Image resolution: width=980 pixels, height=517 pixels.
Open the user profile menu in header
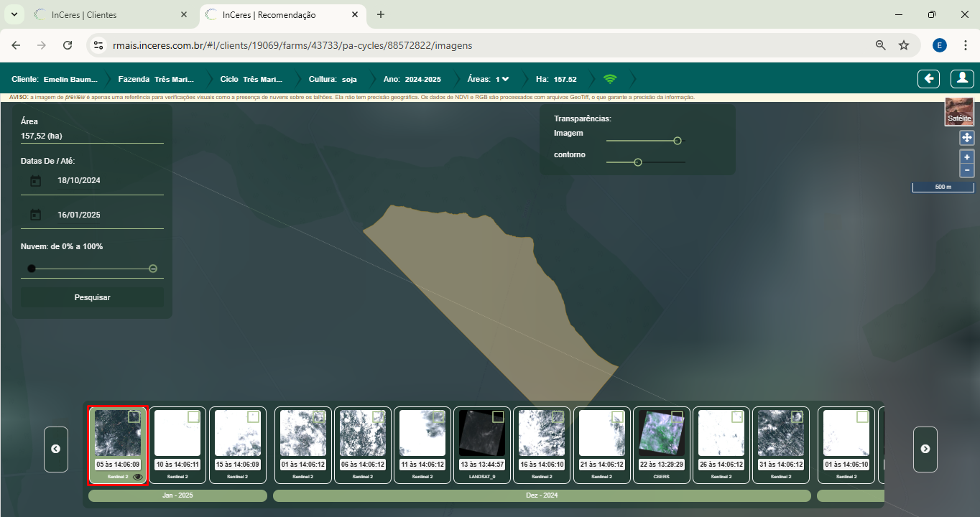click(x=962, y=79)
